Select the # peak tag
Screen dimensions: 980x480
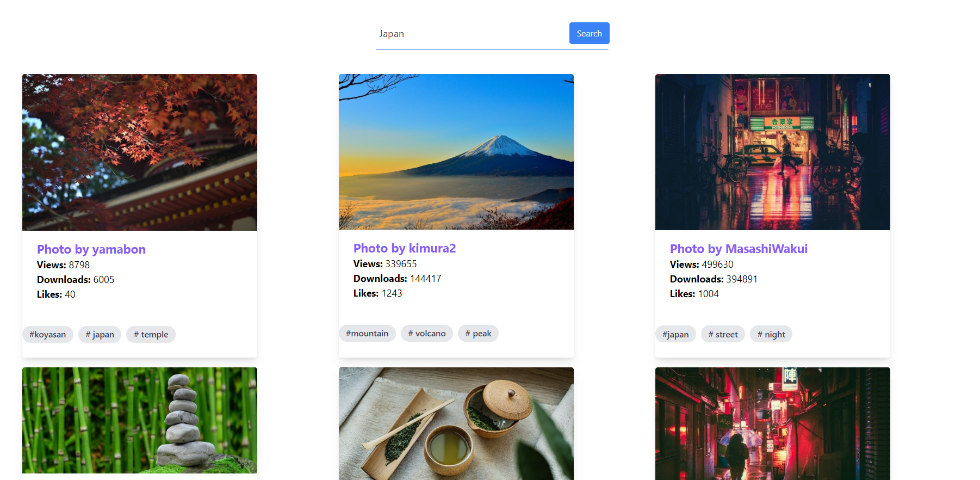(478, 333)
